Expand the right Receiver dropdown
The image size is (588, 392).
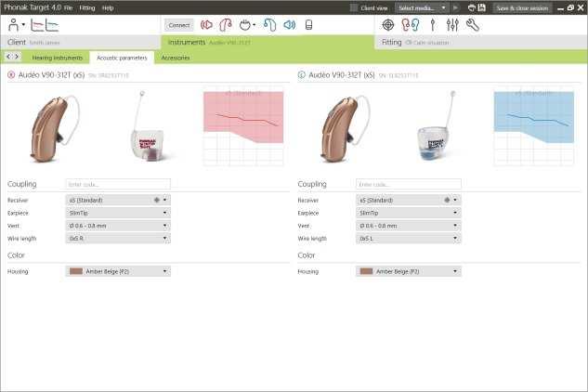point(118,200)
